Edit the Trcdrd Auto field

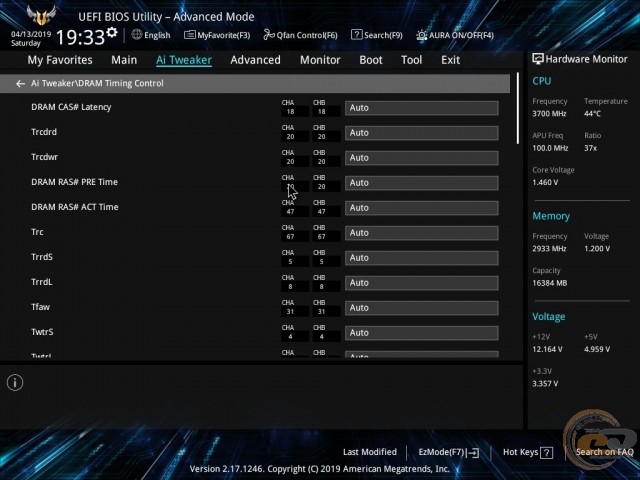[422, 133]
